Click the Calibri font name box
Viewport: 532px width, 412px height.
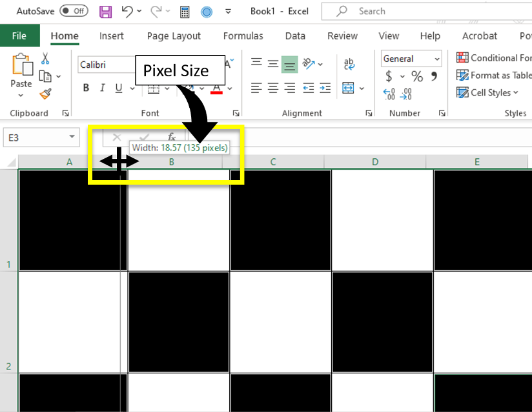106,65
